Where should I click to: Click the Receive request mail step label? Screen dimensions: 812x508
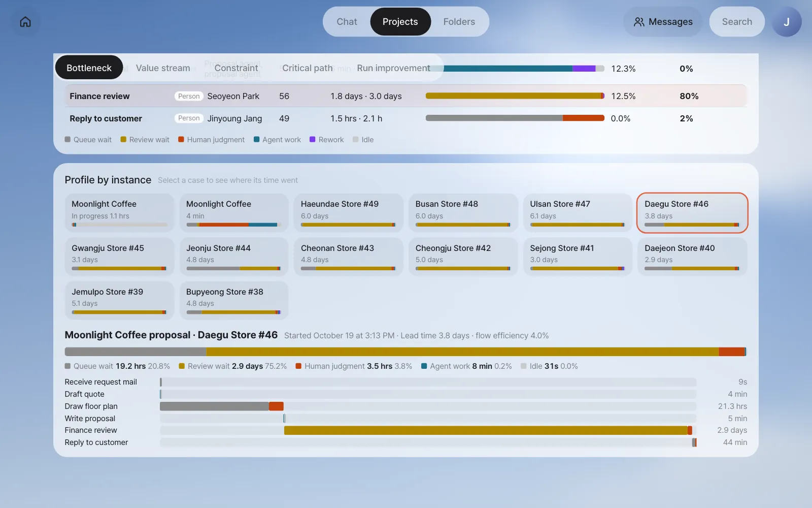point(101,382)
